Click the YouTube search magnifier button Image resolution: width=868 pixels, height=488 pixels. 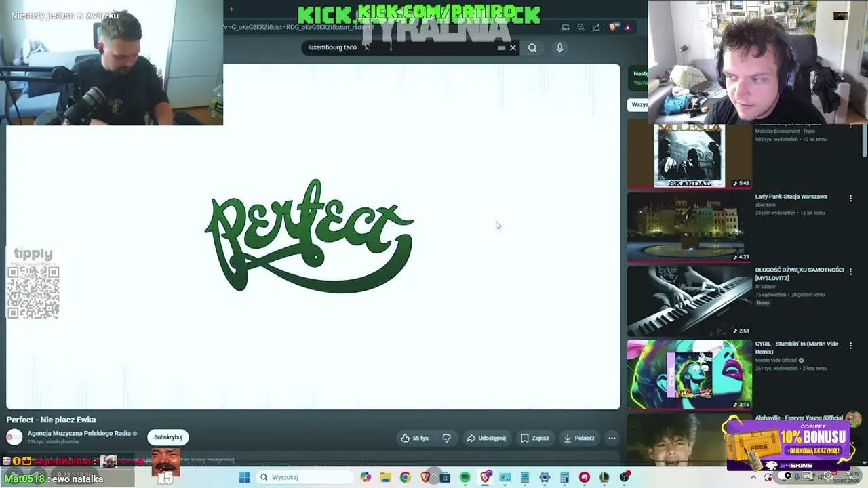point(532,47)
